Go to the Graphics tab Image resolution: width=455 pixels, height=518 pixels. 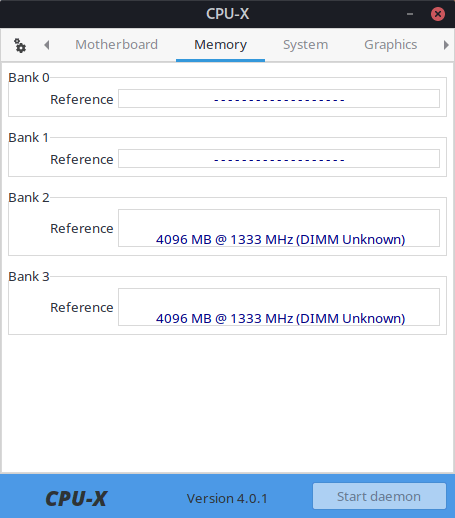coord(390,45)
